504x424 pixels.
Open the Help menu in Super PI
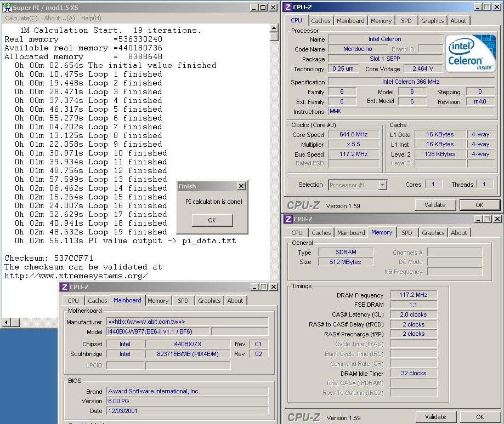(x=91, y=18)
